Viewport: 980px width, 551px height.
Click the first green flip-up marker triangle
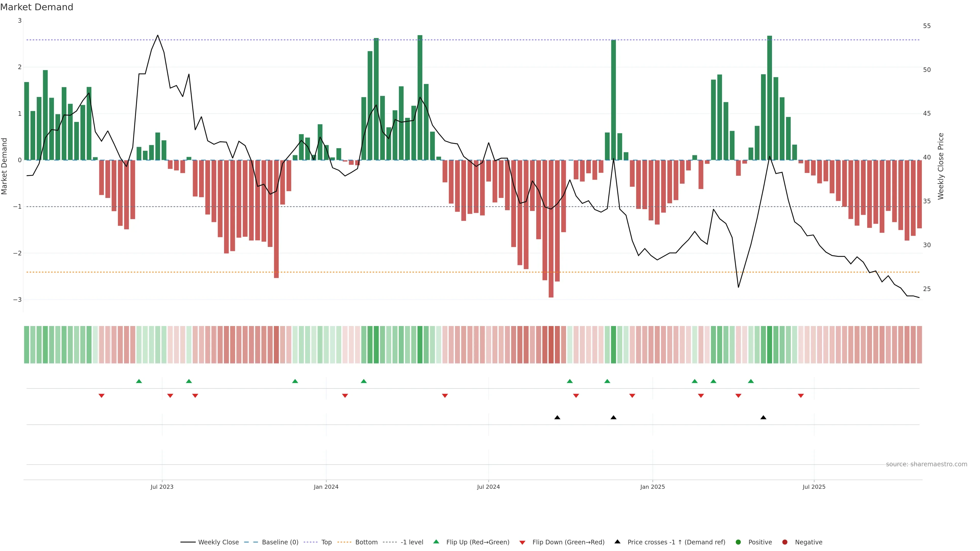pos(139,381)
